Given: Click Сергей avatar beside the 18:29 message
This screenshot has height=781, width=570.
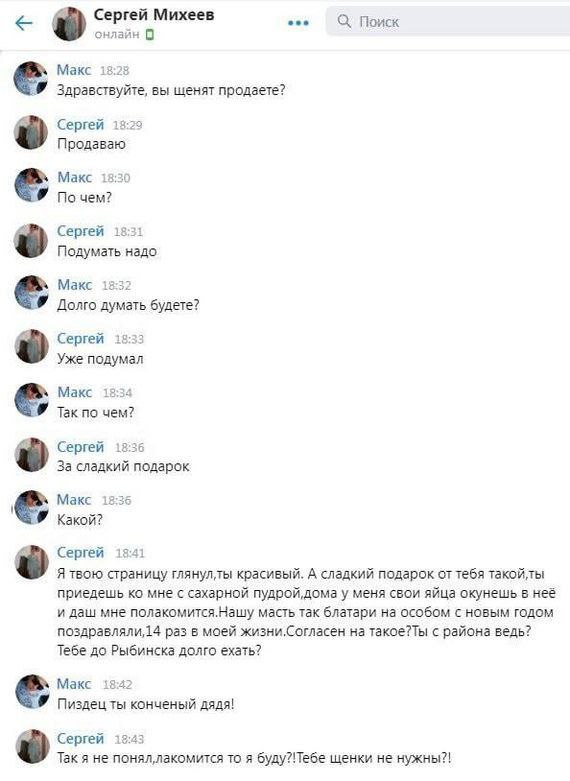Looking at the screenshot, I should (31, 132).
